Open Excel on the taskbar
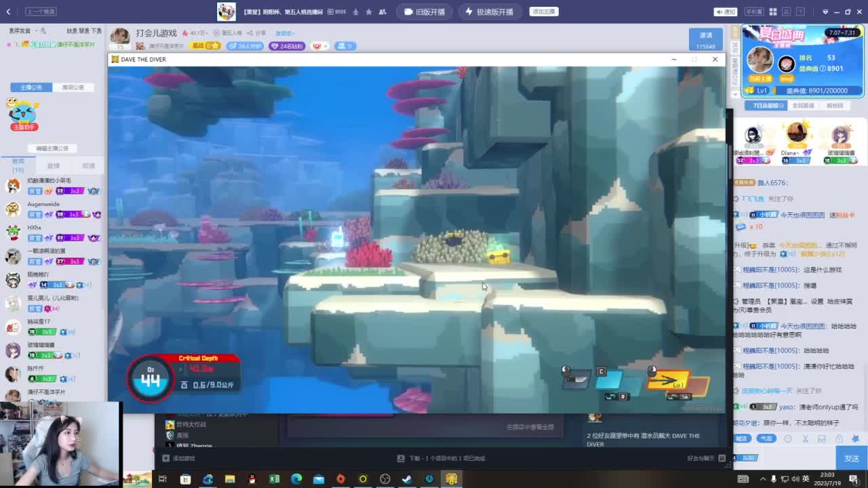Image resolution: width=868 pixels, height=488 pixels. pyautogui.click(x=274, y=479)
